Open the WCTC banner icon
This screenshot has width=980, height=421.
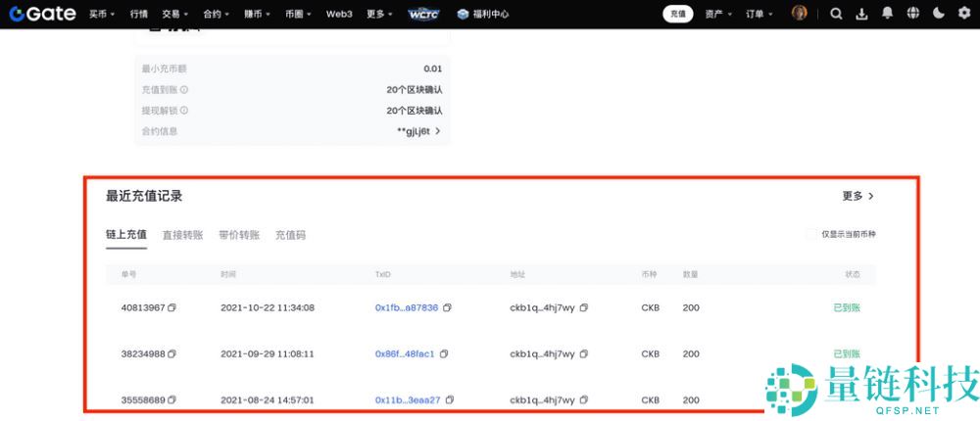tap(423, 14)
